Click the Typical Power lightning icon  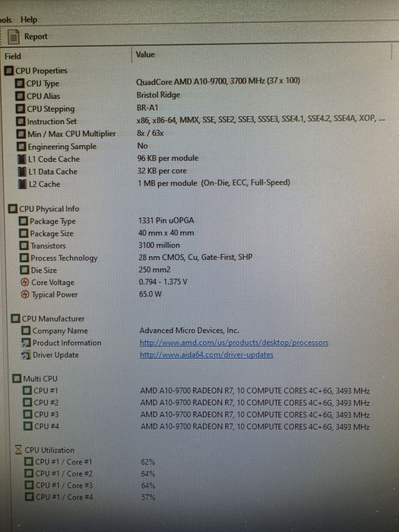pos(25,295)
